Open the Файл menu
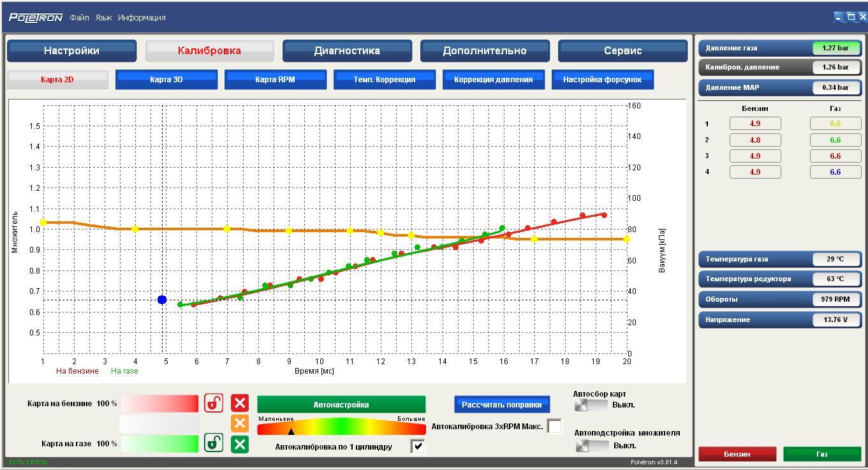Screen dimensions: 868x470 pos(79,18)
